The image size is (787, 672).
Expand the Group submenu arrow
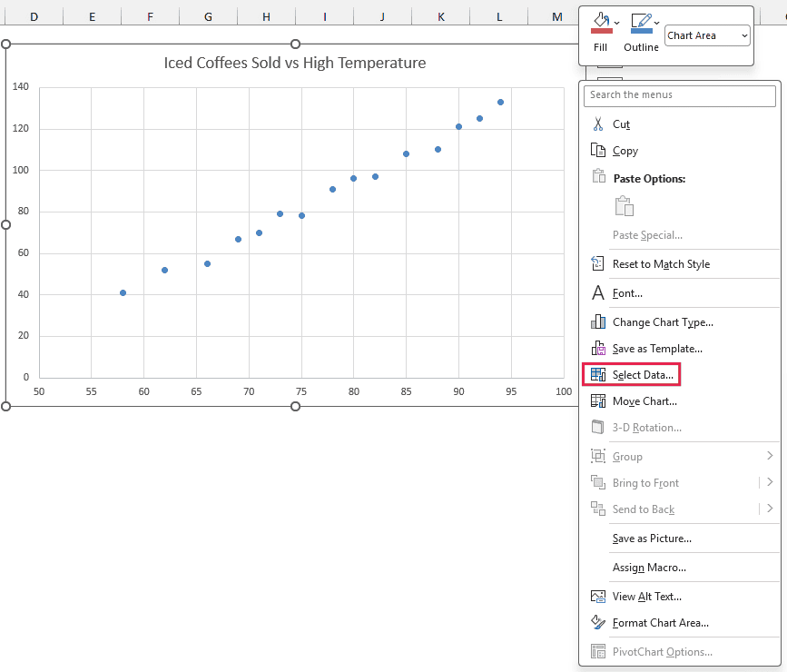click(x=770, y=456)
